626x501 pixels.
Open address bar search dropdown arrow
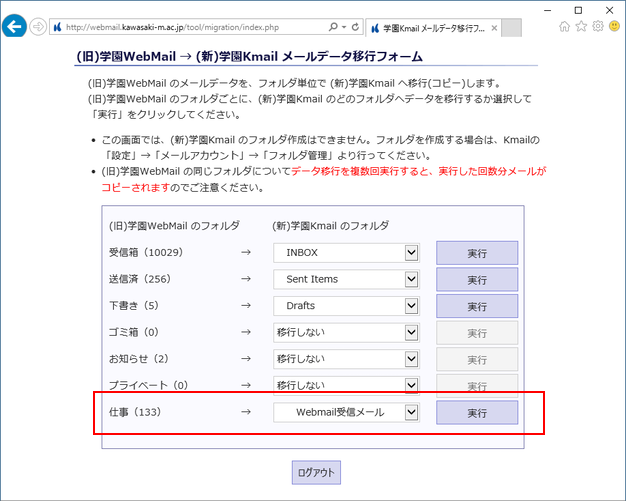(344, 27)
